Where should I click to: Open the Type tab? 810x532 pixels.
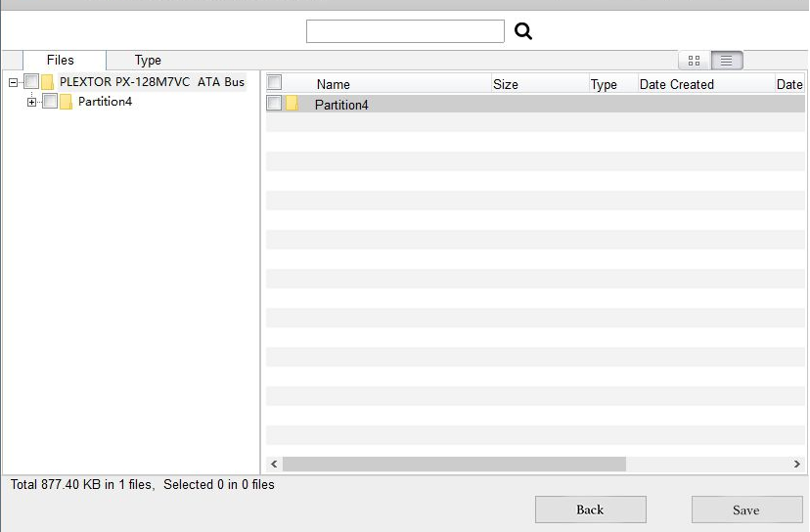coord(148,61)
